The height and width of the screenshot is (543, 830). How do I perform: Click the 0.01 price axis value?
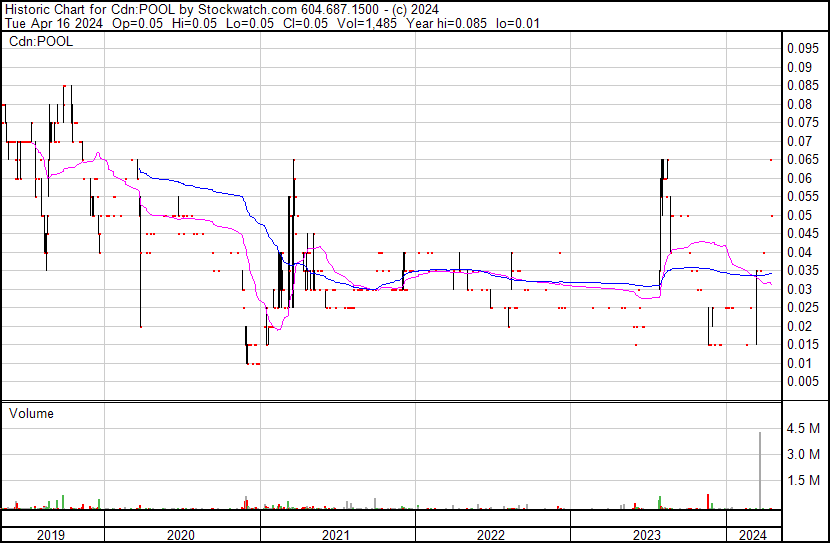(799, 364)
